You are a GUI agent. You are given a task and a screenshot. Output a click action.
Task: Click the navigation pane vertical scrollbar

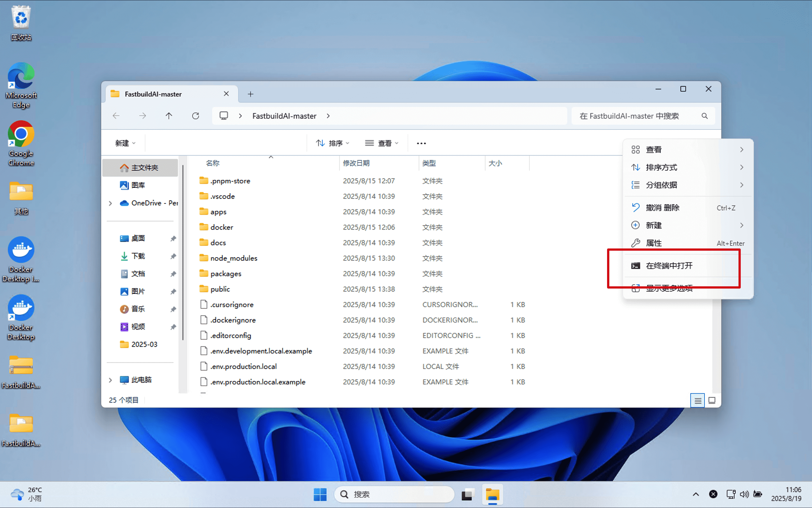(183, 252)
